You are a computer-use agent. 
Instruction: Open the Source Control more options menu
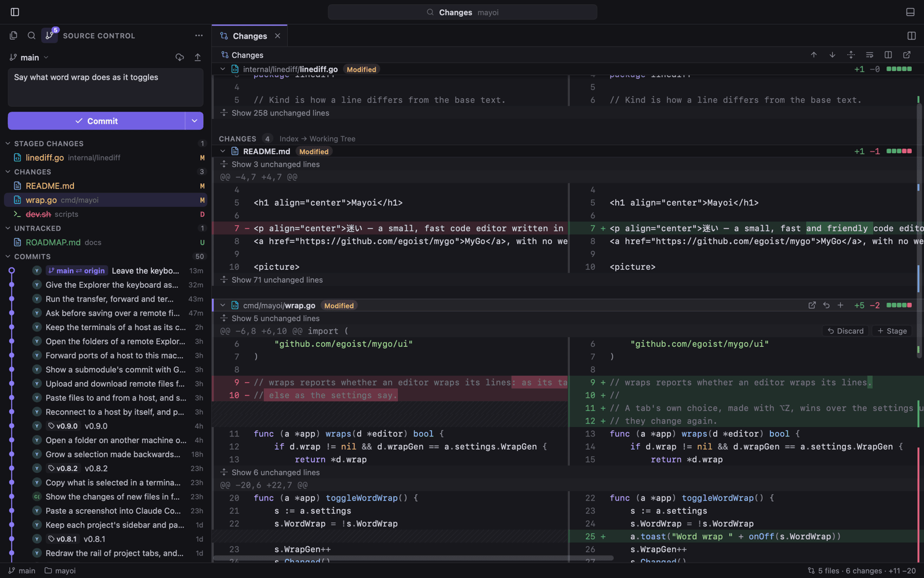click(199, 35)
